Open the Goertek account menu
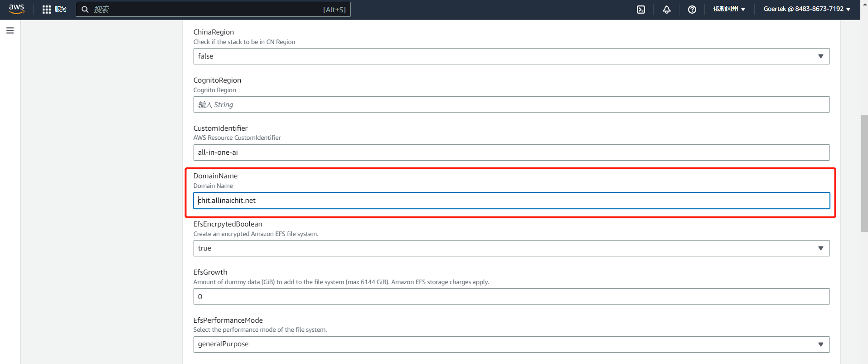 [806, 9]
